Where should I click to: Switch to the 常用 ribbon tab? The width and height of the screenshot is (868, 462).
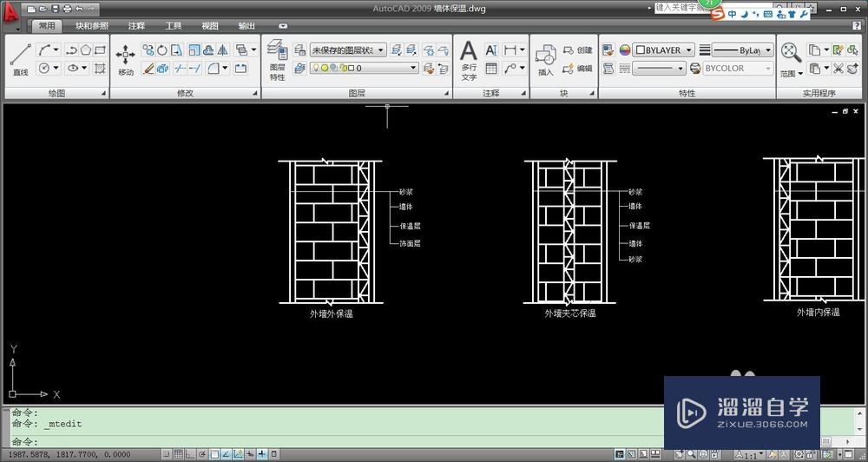click(x=47, y=25)
